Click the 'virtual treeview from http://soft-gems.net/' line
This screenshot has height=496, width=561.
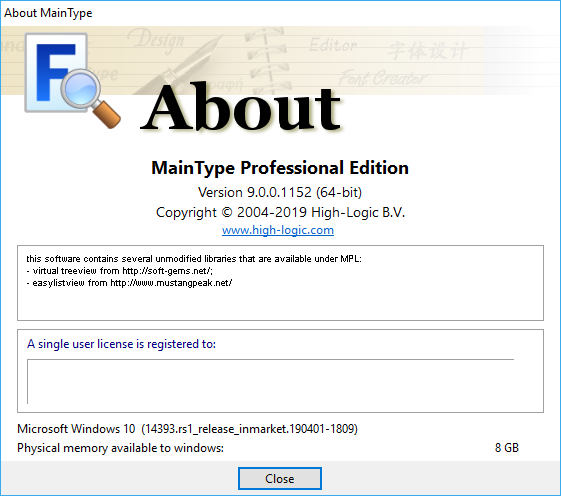click(120, 271)
